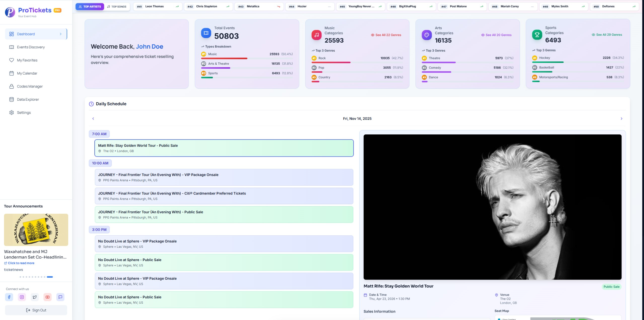Open the Settings gear
The width and height of the screenshot is (644, 320).
click(11, 112)
